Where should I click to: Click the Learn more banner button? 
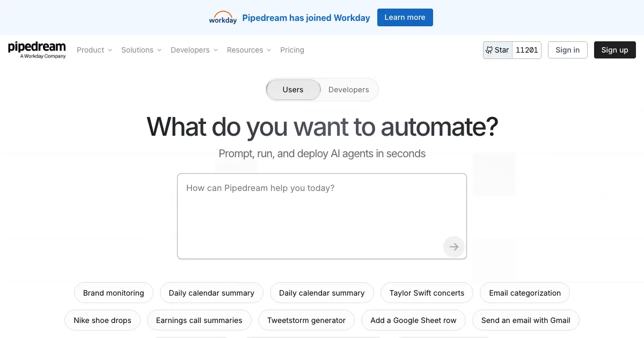(x=405, y=17)
